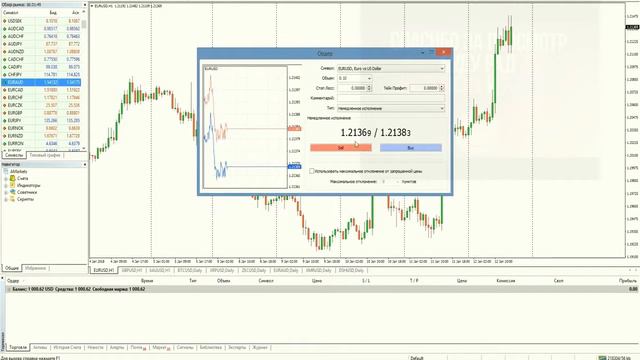Open the BTCUSD,Daily chart tab
The height and width of the screenshot is (360, 640).
click(x=190, y=271)
